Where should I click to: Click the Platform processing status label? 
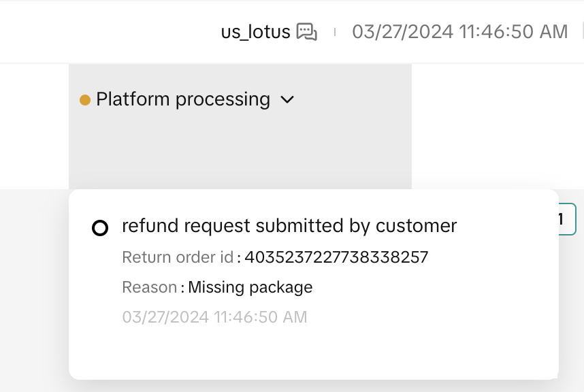[183, 99]
